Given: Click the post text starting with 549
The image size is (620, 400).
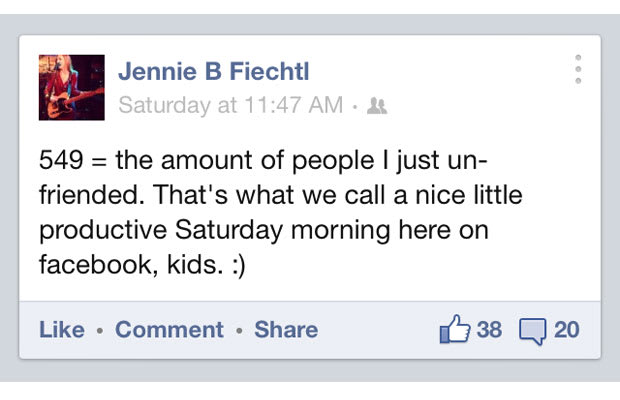Looking at the screenshot, I should tap(281, 212).
